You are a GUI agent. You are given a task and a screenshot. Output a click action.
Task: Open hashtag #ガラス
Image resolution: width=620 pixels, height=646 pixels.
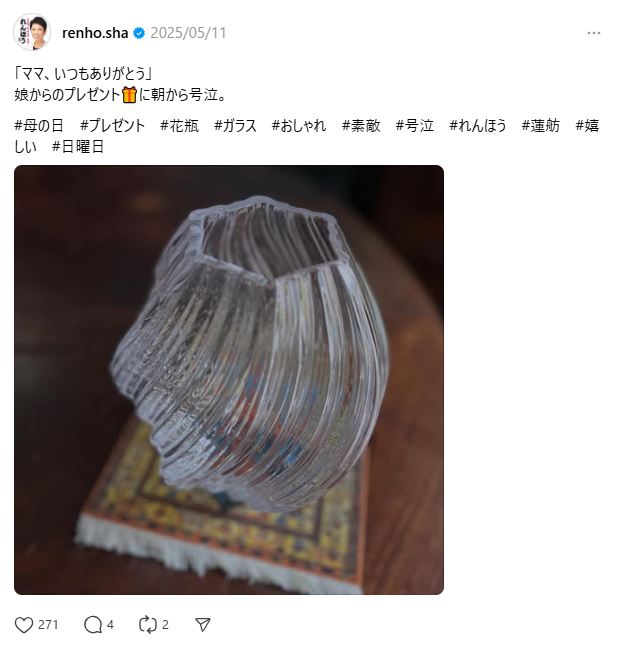tap(235, 125)
